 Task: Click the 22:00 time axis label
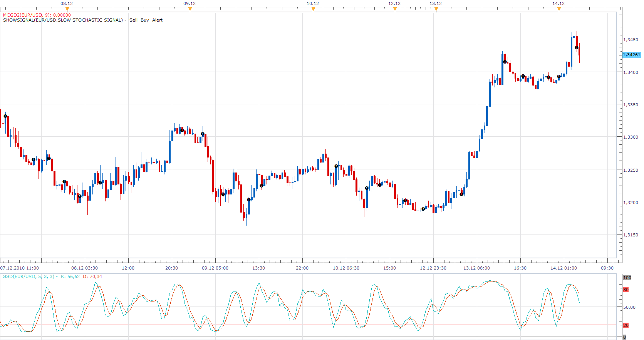click(x=302, y=268)
